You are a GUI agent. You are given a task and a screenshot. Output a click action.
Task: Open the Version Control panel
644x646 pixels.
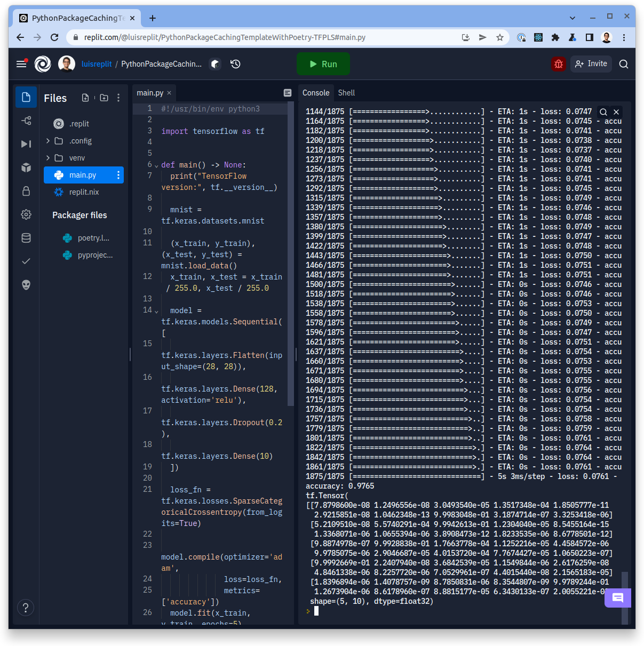(26, 121)
